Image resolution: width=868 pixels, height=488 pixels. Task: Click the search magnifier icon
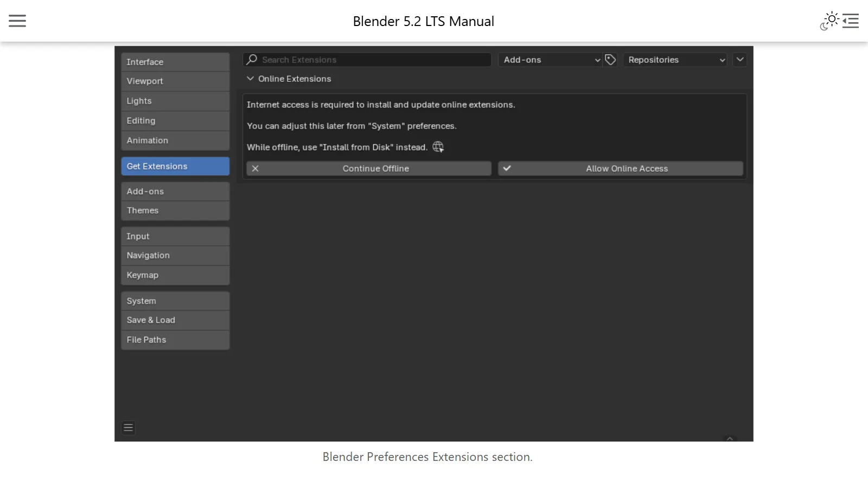pyautogui.click(x=252, y=59)
